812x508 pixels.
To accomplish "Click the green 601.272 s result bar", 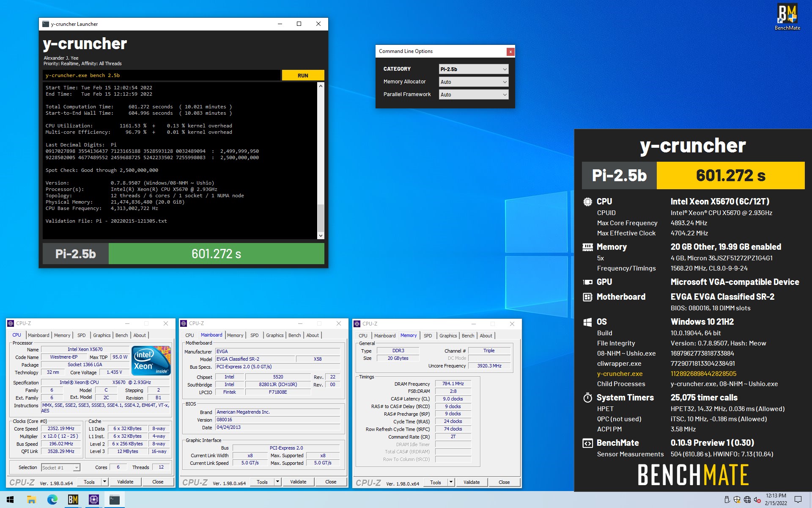I will (217, 254).
